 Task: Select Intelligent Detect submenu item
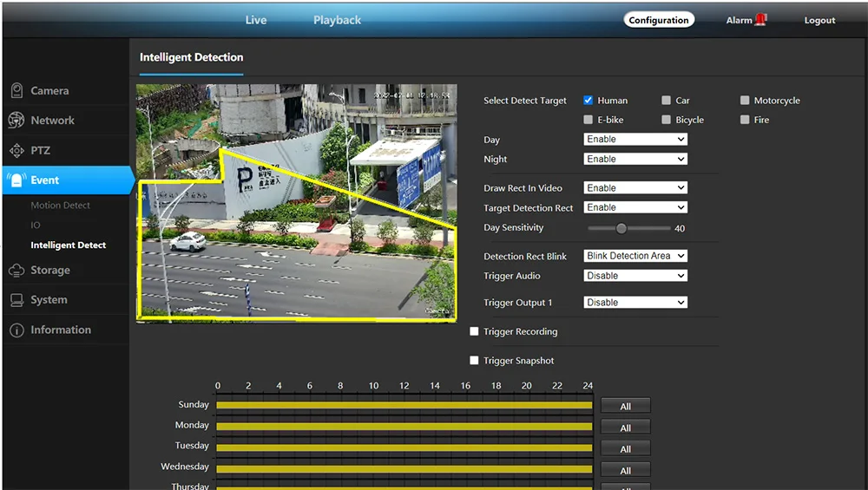pos(68,245)
